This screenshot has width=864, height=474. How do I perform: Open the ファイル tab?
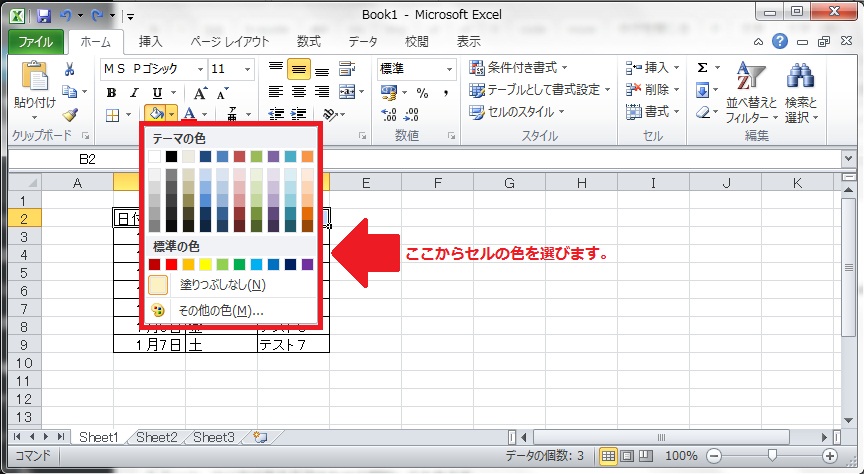tap(36, 41)
